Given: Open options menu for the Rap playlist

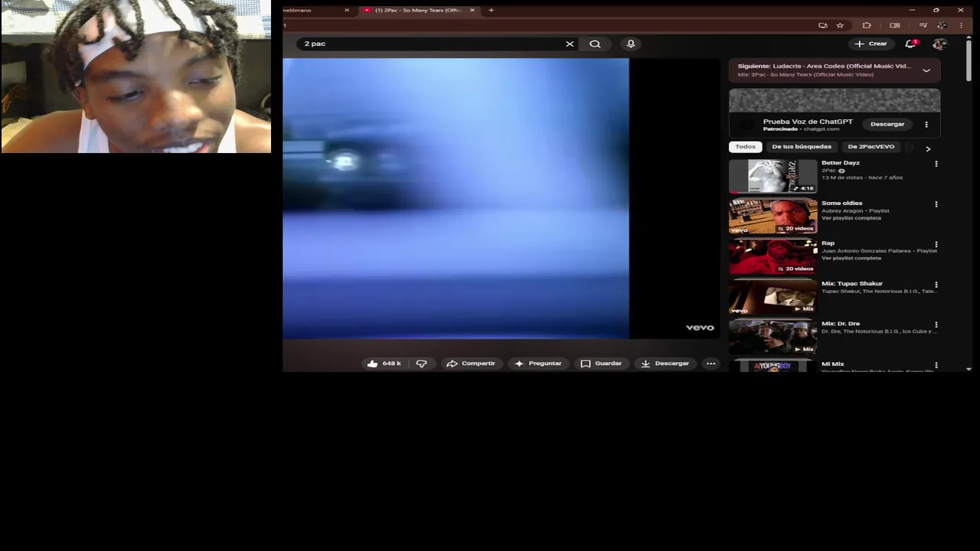Looking at the screenshot, I should click(x=936, y=244).
